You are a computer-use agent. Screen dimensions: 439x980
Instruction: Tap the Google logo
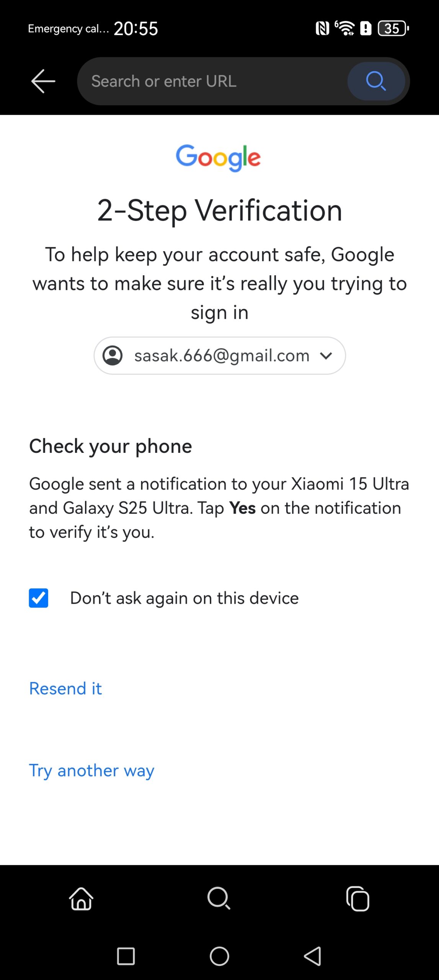pyautogui.click(x=219, y=157)
